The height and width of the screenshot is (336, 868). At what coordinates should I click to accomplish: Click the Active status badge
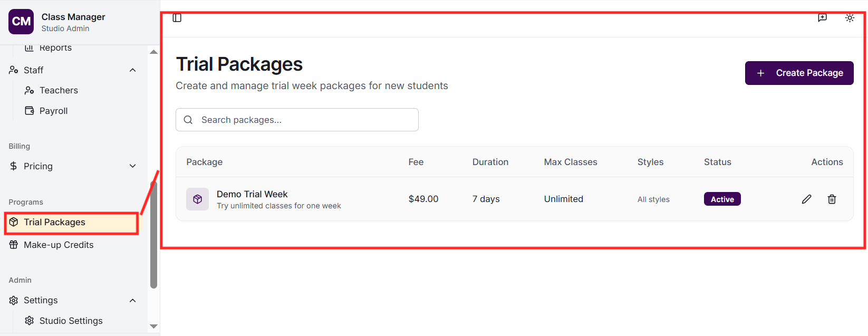coord(722,199)
